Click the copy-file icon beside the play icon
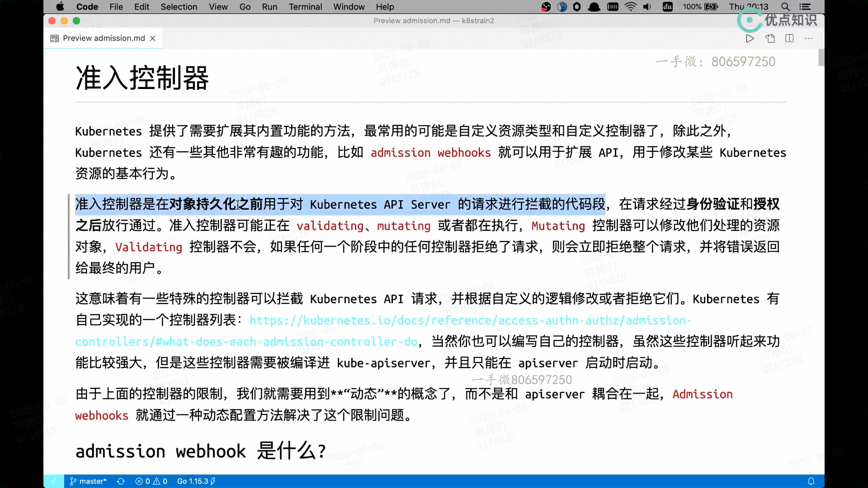The image size is (868, 488). [770, 38]
